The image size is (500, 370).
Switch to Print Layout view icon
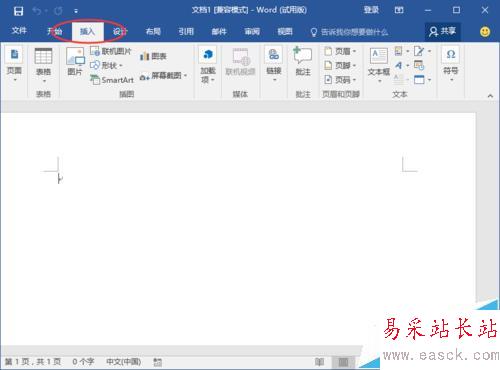point(343,362)
